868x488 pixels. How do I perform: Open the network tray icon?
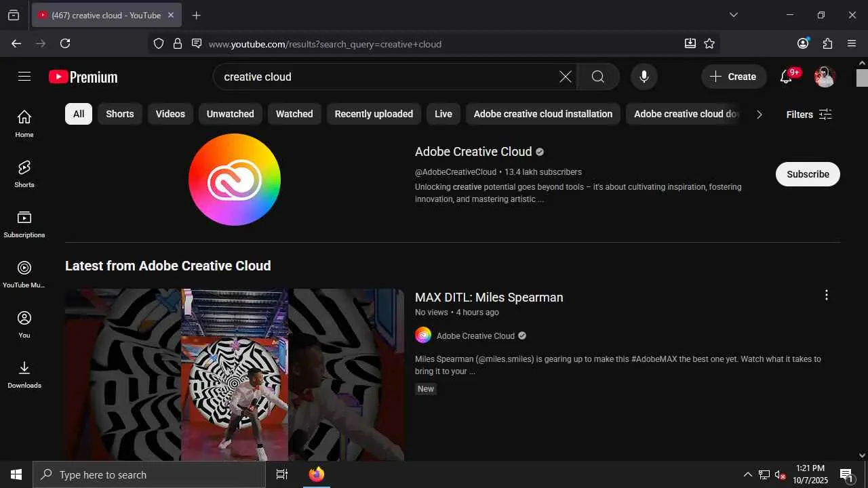[764, 474]
